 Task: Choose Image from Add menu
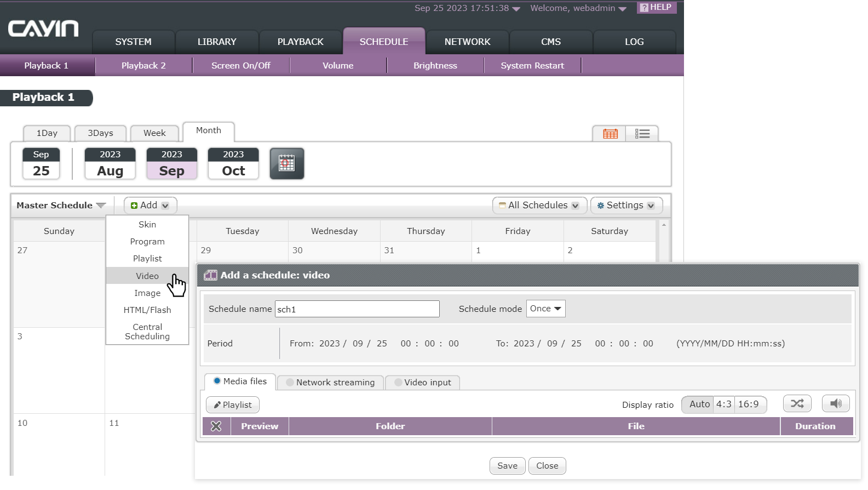[147, 293]
